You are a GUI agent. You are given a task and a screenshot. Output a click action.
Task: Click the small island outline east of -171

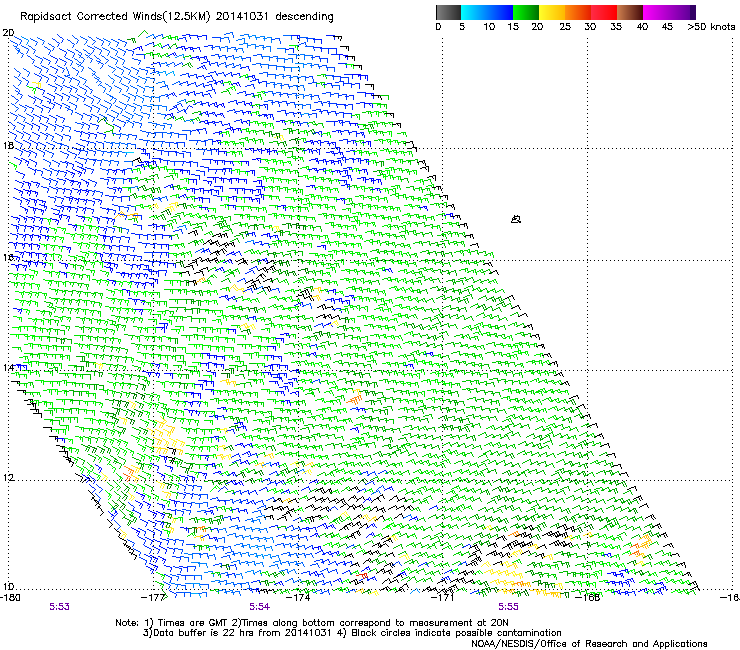tap(516, 219)
